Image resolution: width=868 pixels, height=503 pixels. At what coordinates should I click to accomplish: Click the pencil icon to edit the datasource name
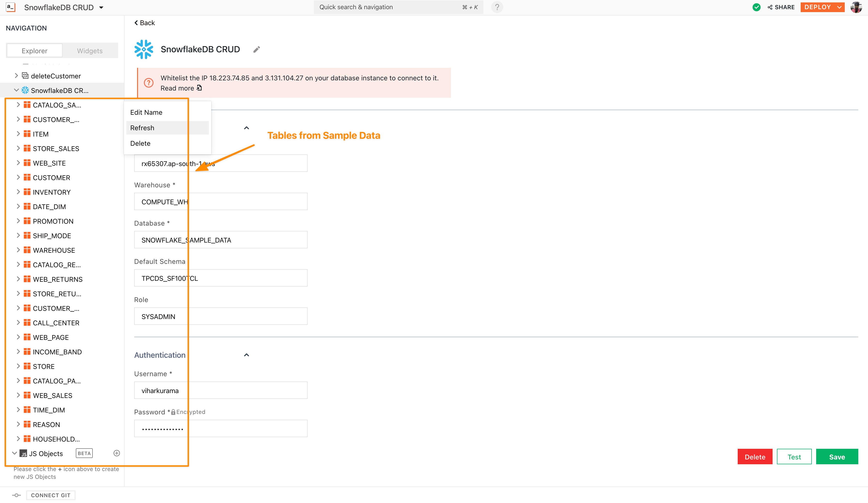point(257,50)
